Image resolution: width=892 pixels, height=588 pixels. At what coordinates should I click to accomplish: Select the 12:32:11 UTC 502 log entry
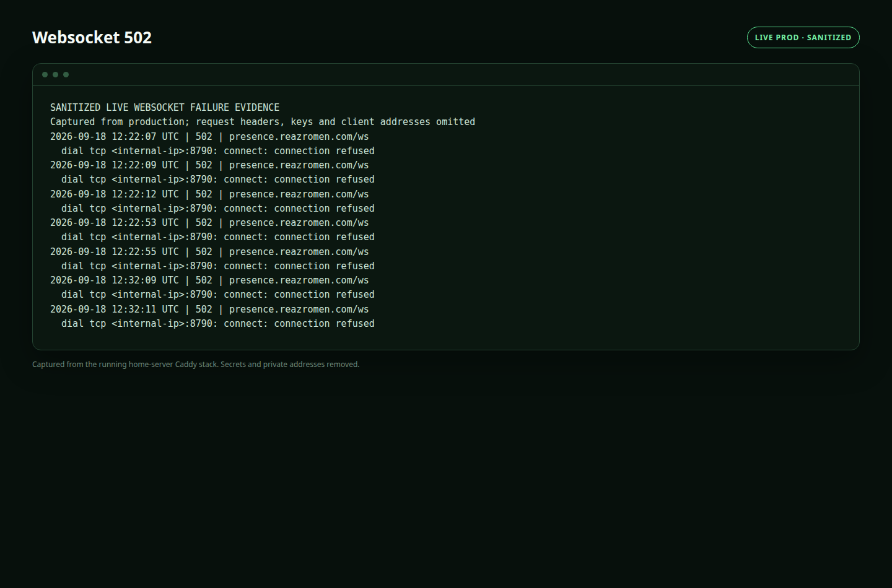pos(209,309)
